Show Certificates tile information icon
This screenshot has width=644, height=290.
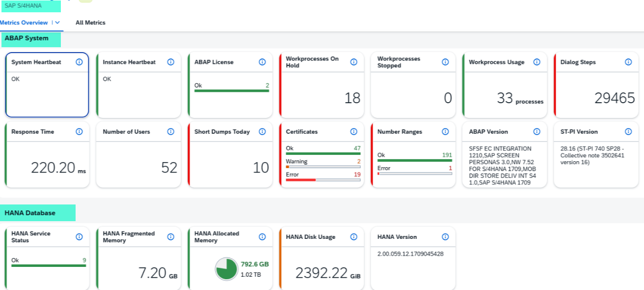click(x=353, y=132)
